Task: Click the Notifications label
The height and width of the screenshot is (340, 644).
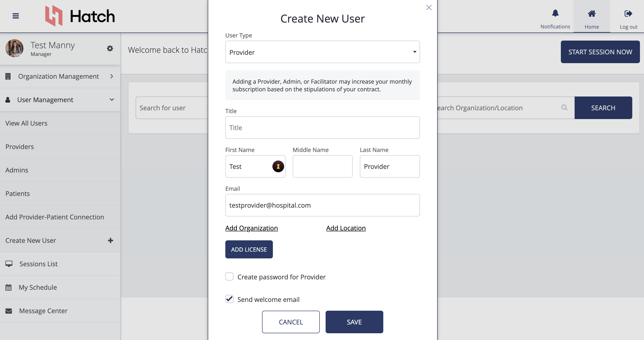Action: tap(555, 27)
